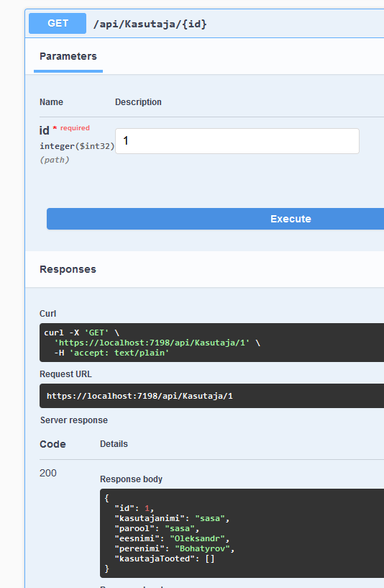Screen dimensions: 384x588
Task: Click the curl -X 'GET' command line
Action: (x=81, y=333)
